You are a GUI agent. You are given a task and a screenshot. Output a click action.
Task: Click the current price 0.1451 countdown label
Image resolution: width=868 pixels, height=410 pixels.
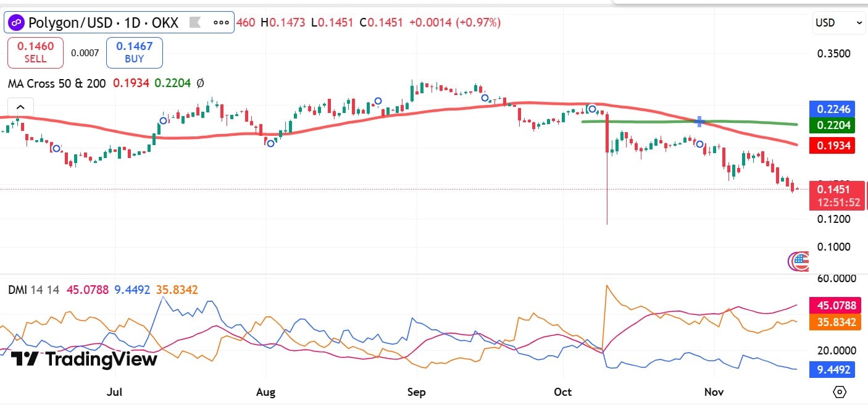(837, 196)
